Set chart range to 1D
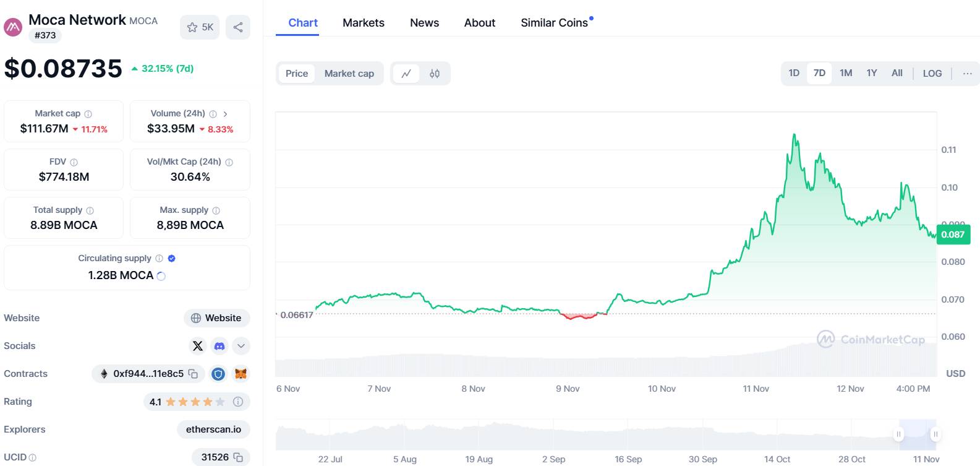This screenshot has height=466, width=980. tap(794, 73)
